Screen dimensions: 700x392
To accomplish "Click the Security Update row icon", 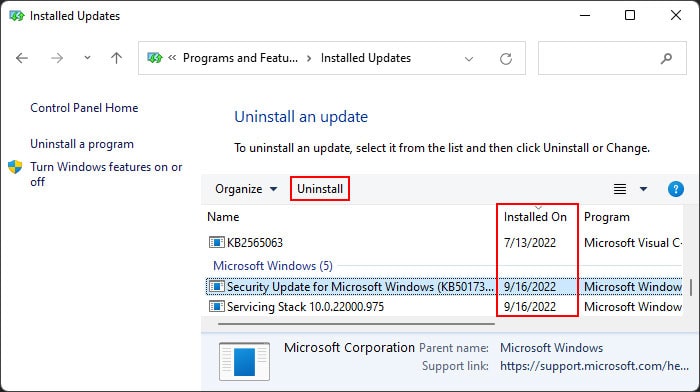I will coord(217,286).
